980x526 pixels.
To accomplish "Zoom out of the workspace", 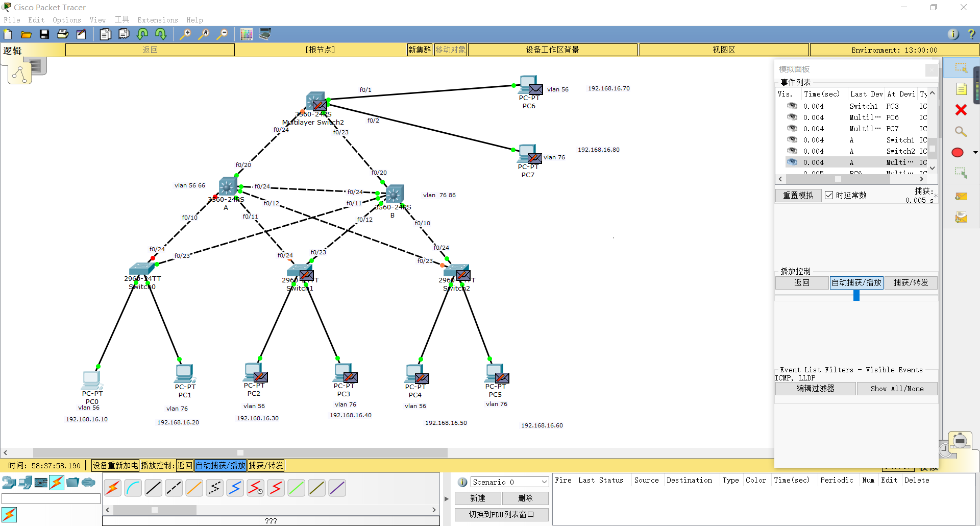I will click(222, 34).
